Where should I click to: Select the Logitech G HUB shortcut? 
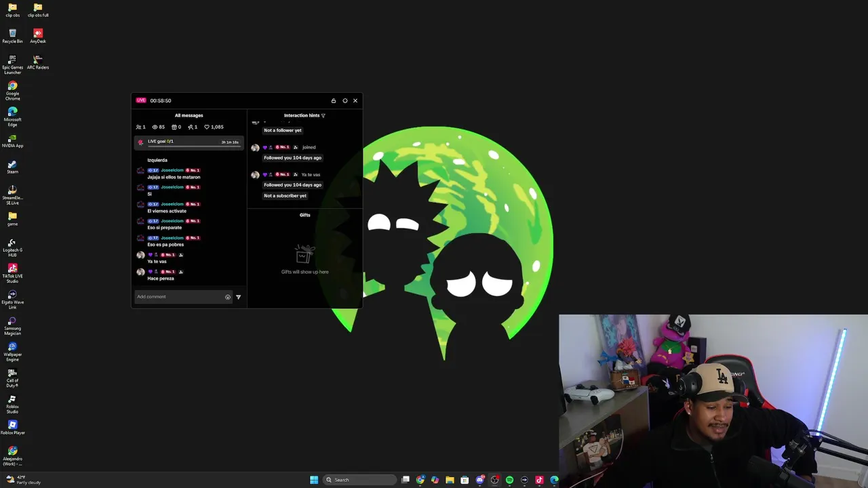pyautogui.click(x=12, y=247)
